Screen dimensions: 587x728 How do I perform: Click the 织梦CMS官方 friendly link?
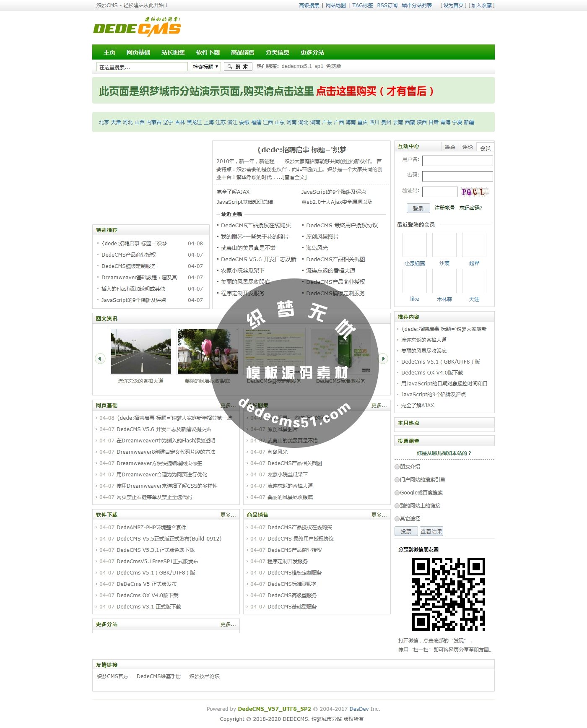(112, 676)
